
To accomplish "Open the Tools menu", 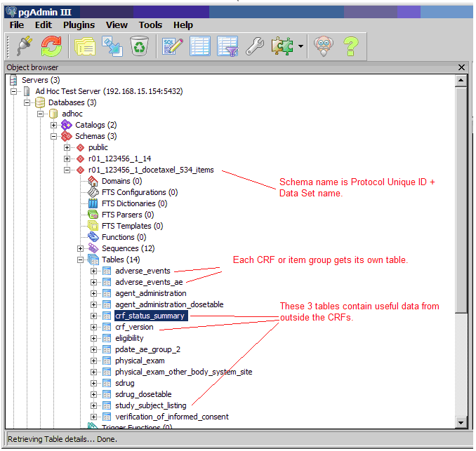I will coord(150,25).
